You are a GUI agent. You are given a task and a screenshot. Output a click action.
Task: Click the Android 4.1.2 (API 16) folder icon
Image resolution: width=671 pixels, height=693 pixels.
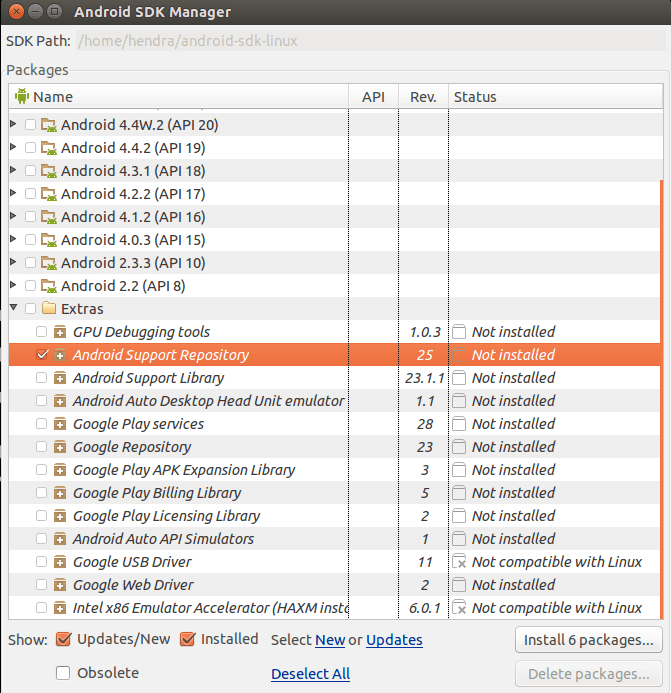pyautogui.click(x=49, y=217)
